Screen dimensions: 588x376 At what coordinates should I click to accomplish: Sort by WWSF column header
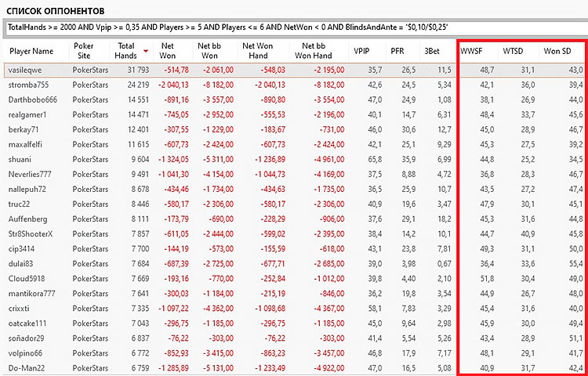pos(472,51)
